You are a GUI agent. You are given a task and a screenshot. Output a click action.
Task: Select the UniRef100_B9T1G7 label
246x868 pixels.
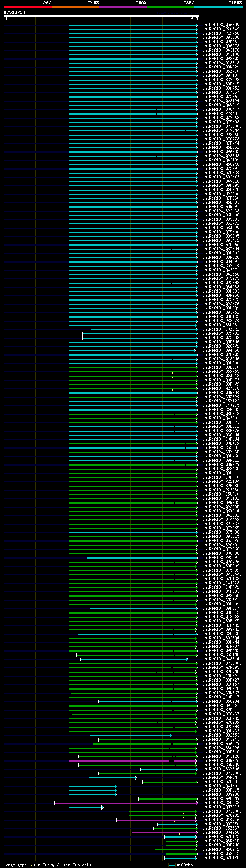pos(221,75)
